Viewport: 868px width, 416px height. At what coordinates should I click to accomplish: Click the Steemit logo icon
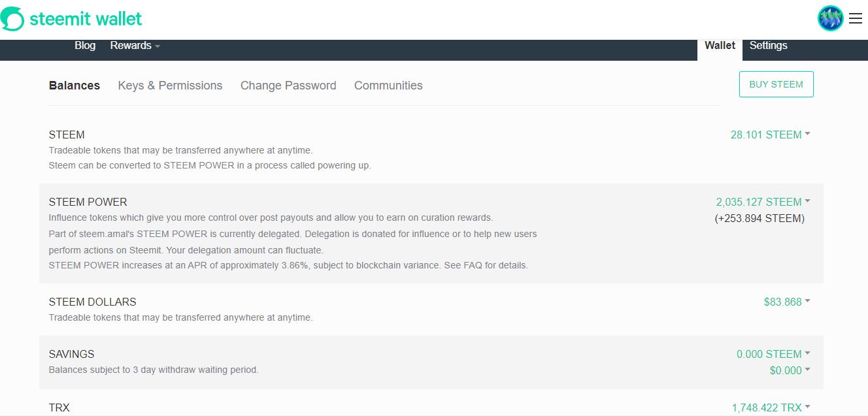click(12, 19)
